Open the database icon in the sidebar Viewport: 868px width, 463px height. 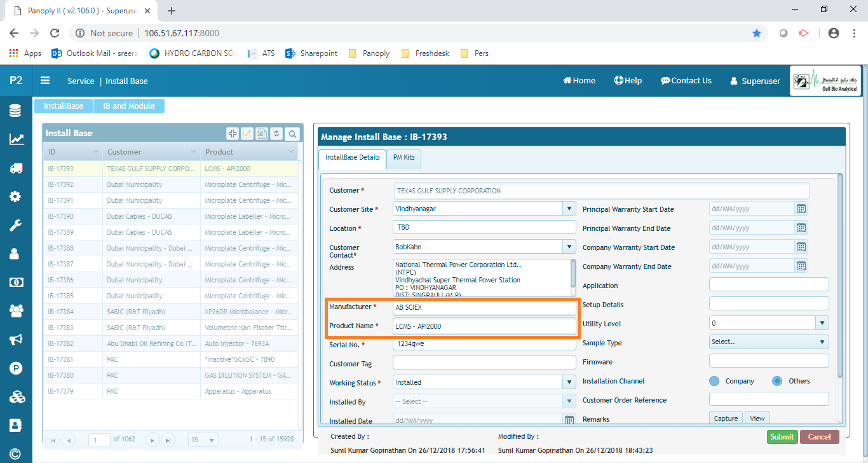[15, 111]
